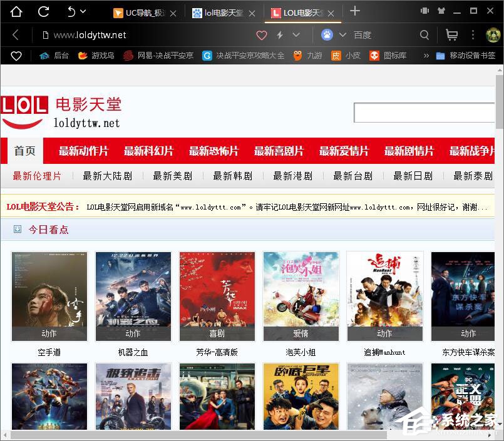Expand the bookmarks overflow chevron
The height and width of the screenshot is (441, 504).
click(425, 56)
